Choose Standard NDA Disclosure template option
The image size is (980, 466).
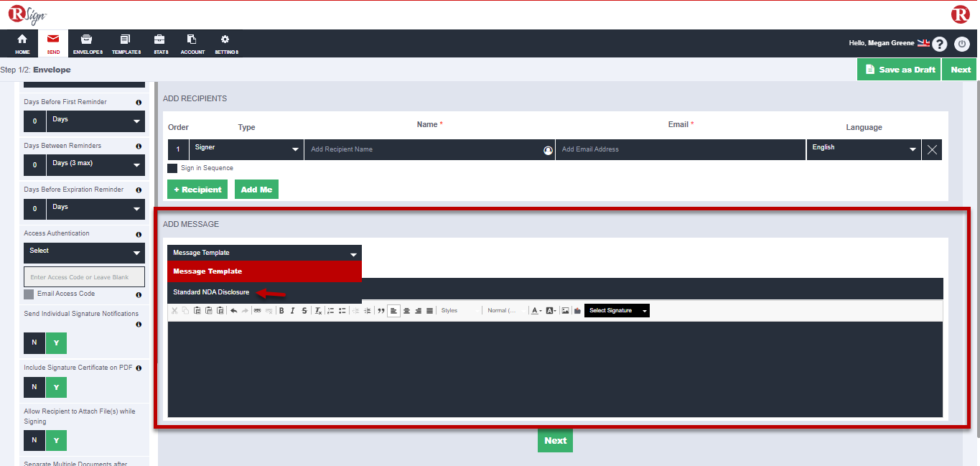coord(211,292)
